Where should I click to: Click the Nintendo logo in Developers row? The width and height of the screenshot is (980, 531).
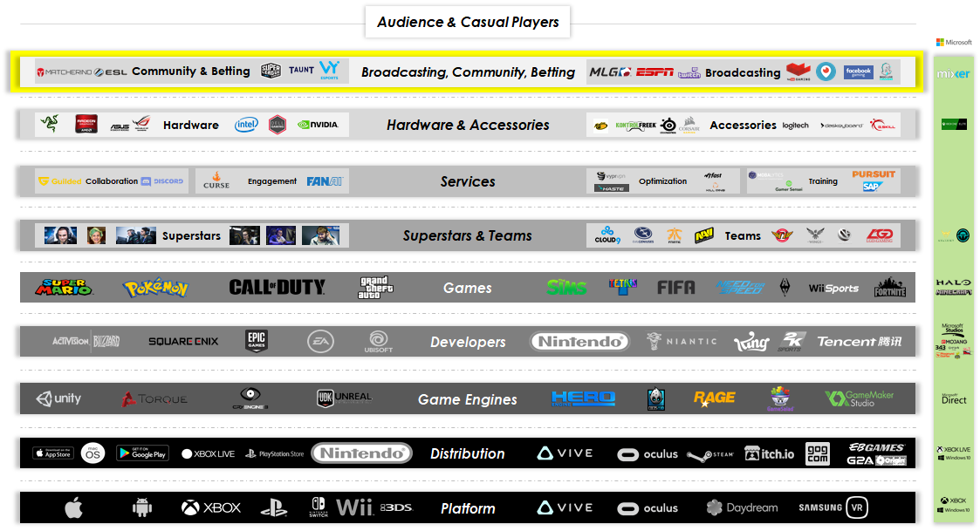point(580,342)
